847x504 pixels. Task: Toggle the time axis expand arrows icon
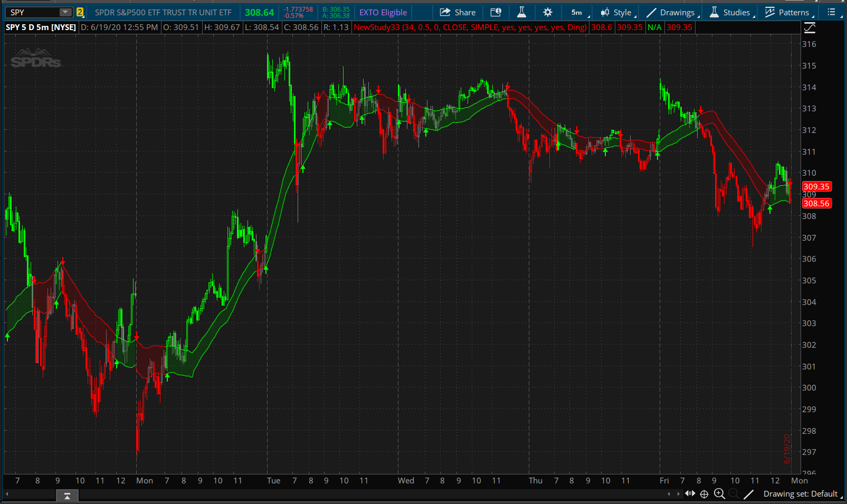pos(690,494)
